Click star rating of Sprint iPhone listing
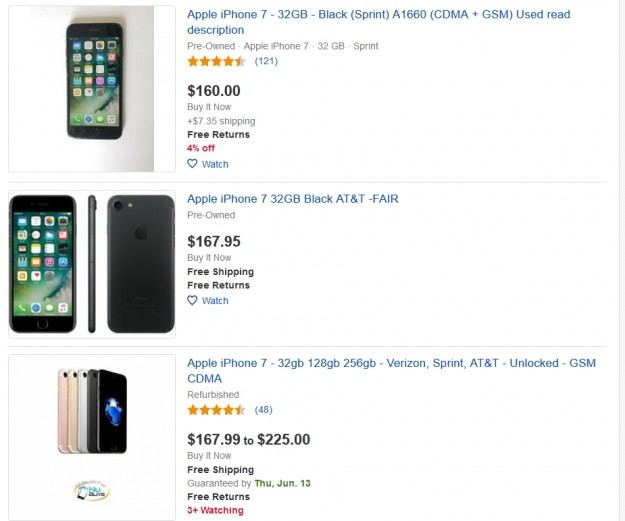Screen dimensions: 625x521 coord(216,61)
